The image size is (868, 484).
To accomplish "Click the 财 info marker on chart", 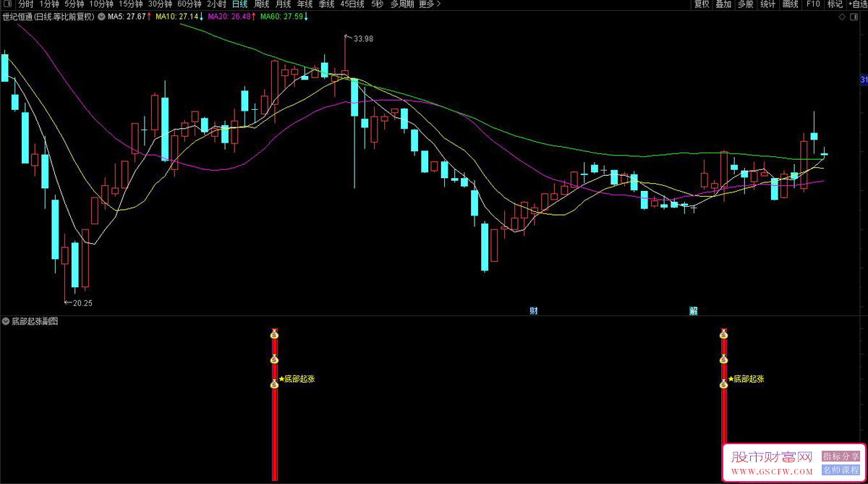I will [534, 311].
